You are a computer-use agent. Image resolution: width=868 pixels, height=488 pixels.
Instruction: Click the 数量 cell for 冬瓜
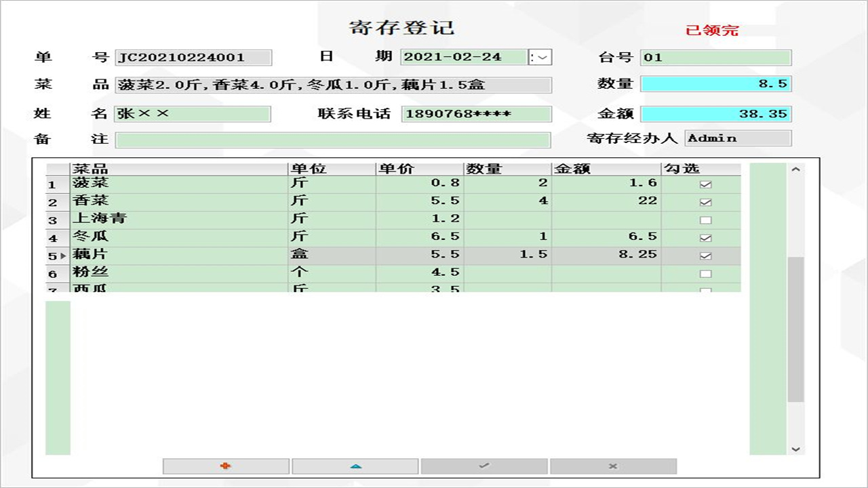click(507, 237)
